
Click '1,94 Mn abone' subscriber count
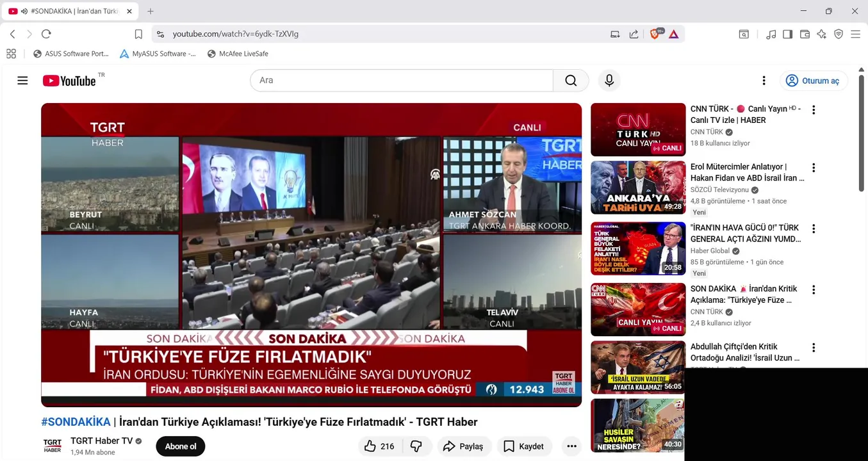[x=93, y=453]
